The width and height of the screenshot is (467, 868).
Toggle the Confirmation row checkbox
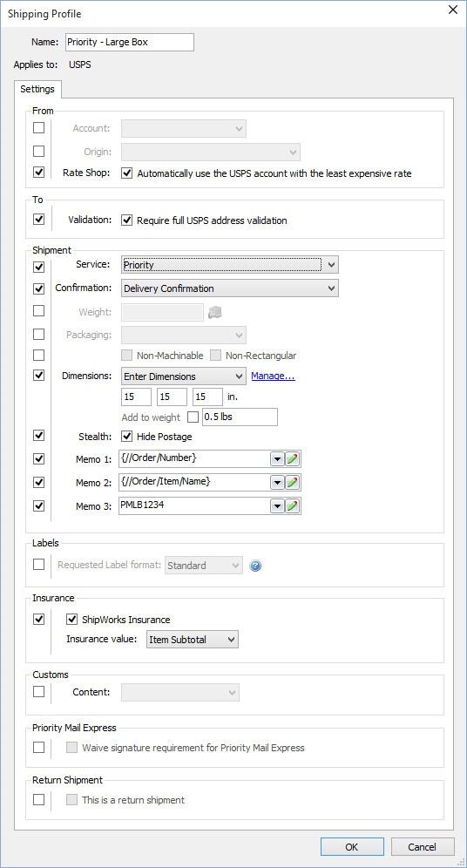pos(38,288)
